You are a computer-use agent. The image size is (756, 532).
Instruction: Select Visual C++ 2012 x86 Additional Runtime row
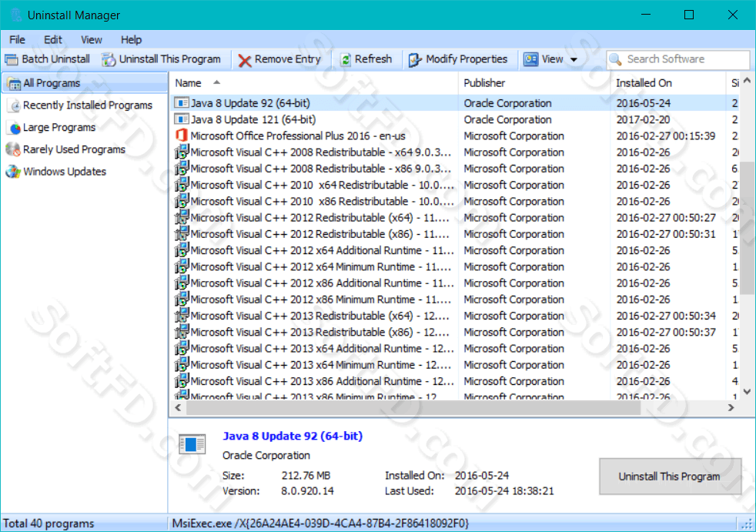[x=455, y=283]
